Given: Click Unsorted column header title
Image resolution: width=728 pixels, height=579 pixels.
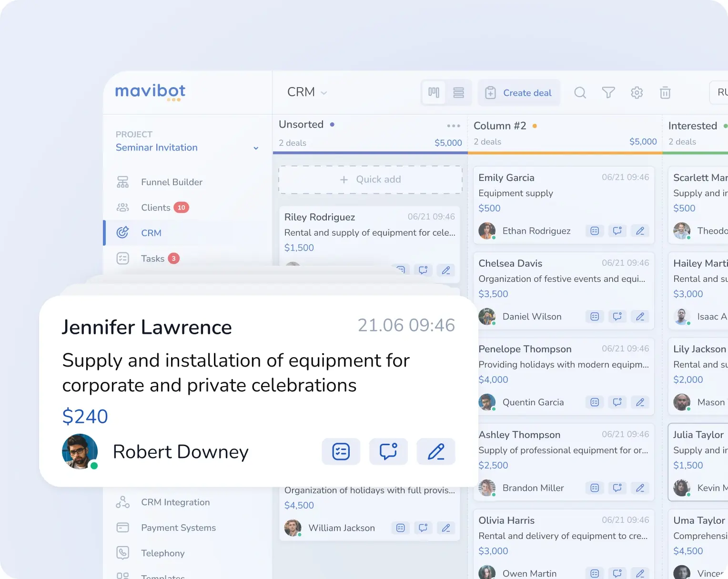Looking at the screenshot, I should (301, 124).
